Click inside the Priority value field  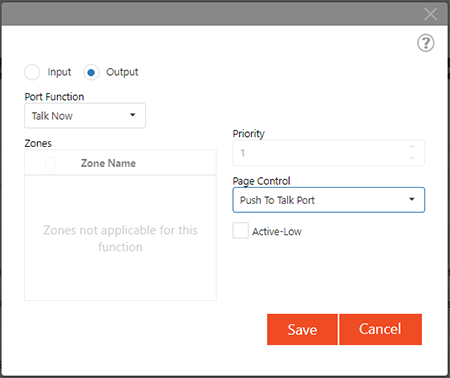[x=320, y=153]
